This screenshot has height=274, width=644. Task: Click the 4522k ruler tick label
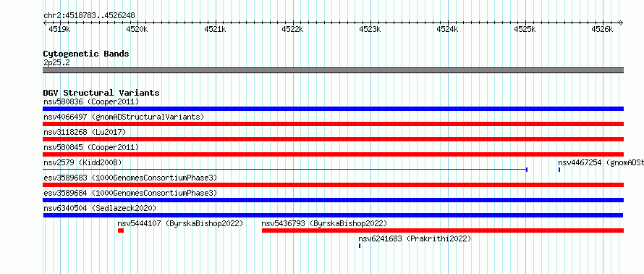pos(292,29)
